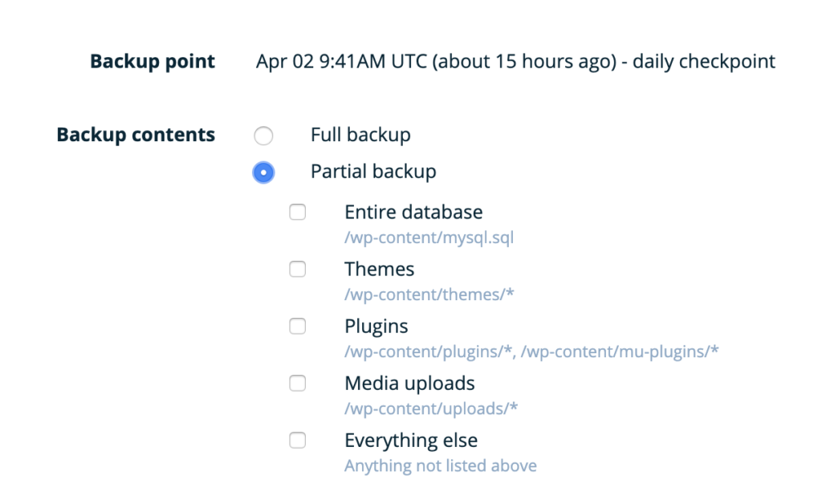Click the /wp-content/mysql.sql path text
The height and width of the screenshot is (504, 822).
coord(429,238)
